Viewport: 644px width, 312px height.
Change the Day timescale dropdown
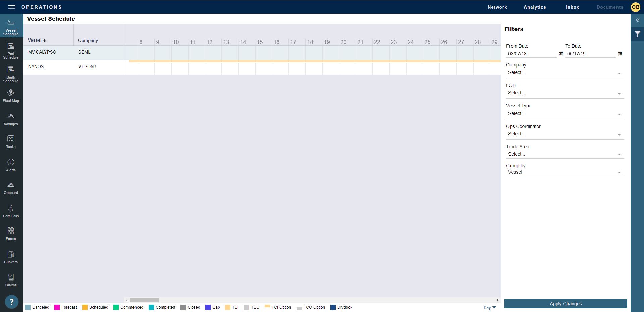point(489,307)
